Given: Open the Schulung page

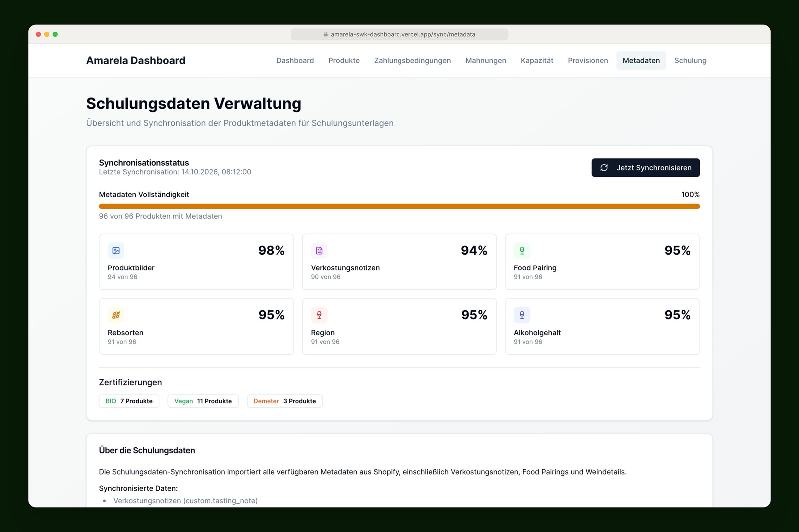Looking at the screenshot, I should (690, 60).
